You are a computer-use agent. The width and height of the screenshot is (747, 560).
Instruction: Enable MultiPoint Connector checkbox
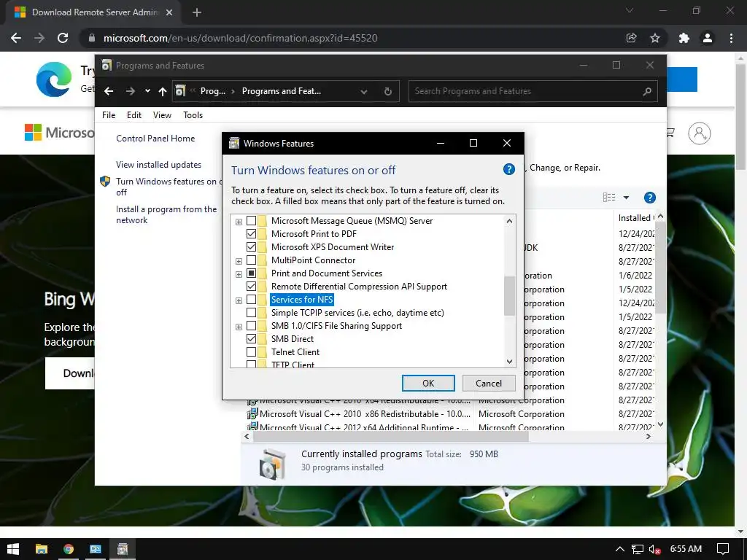click(x=251, y=260)
